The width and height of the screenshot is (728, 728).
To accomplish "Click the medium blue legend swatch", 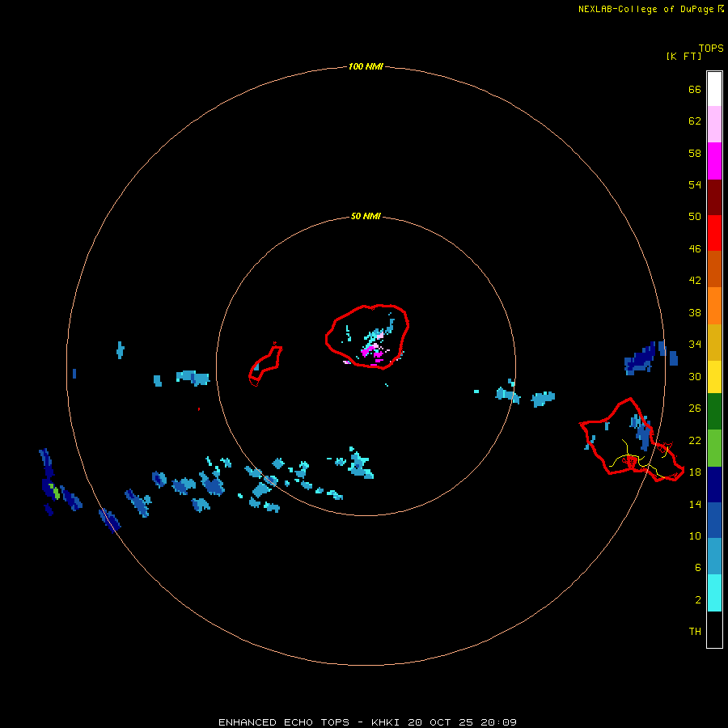I will click(x=714, y=520).
